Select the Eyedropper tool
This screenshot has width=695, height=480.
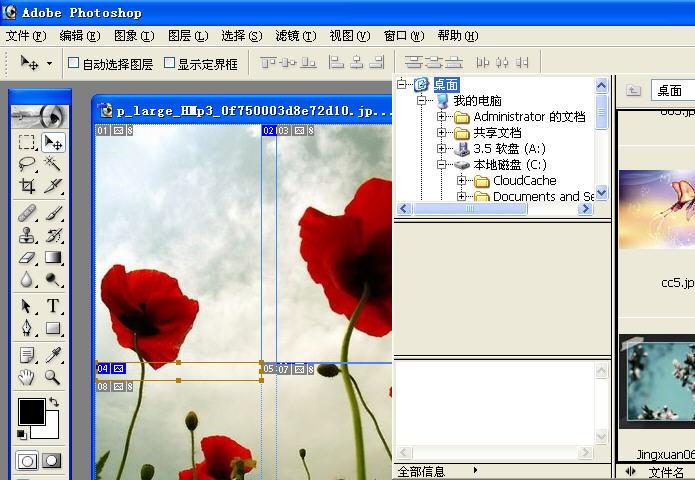point(53,355)
